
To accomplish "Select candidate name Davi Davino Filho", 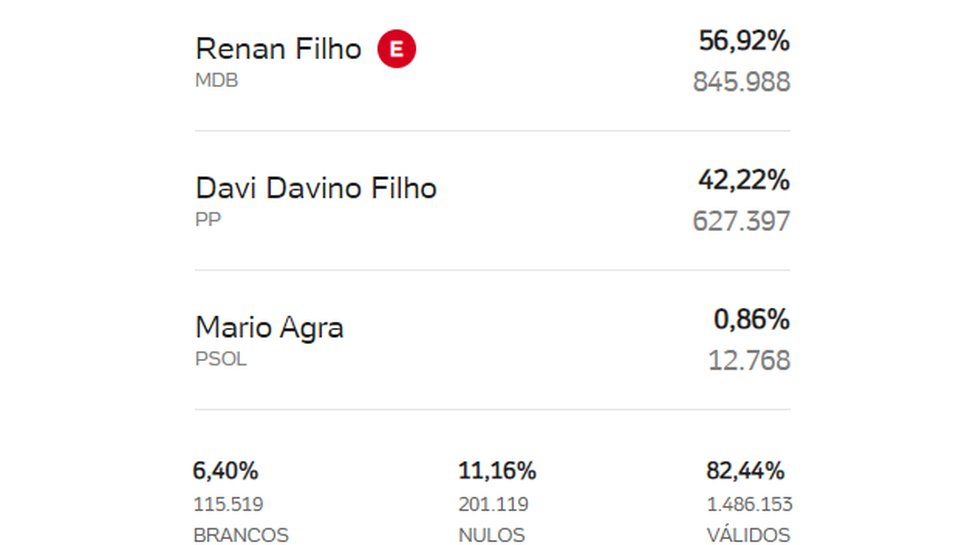I will point(316,188).
